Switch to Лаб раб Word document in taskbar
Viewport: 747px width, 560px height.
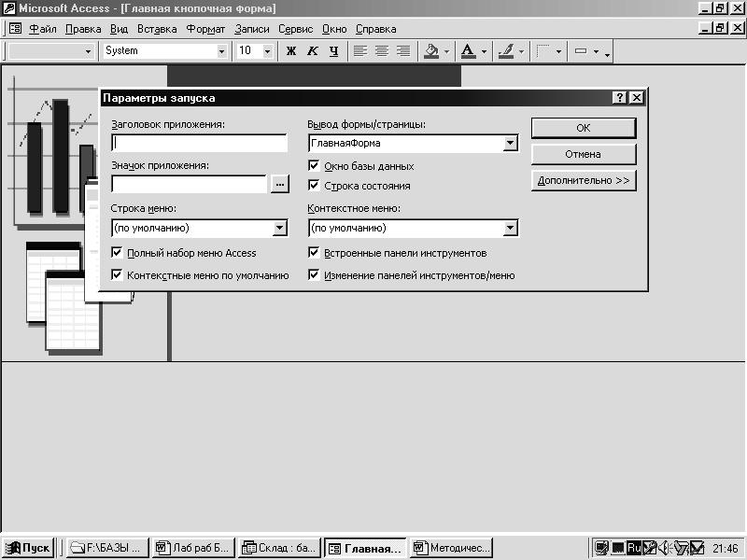coord(193,548)
